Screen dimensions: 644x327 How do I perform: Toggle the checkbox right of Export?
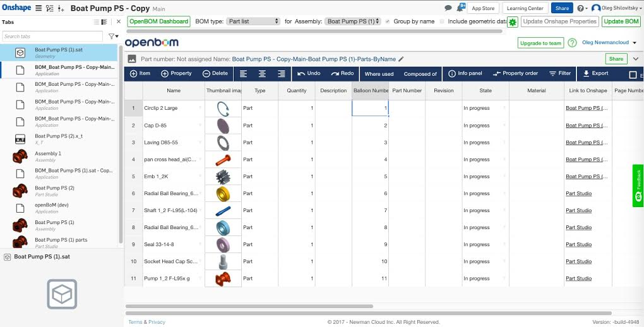click(x=633, y=74)
